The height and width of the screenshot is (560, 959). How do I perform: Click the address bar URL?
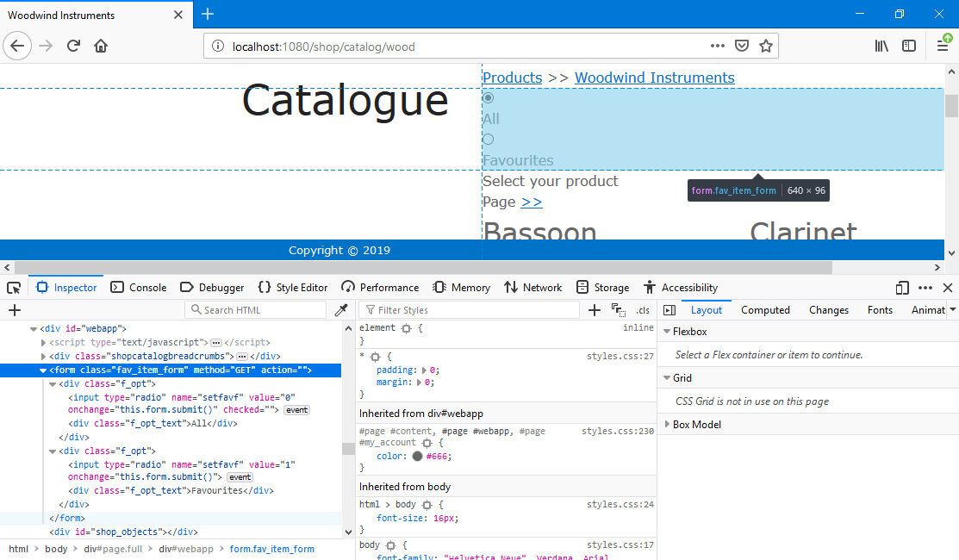[323, 47]
